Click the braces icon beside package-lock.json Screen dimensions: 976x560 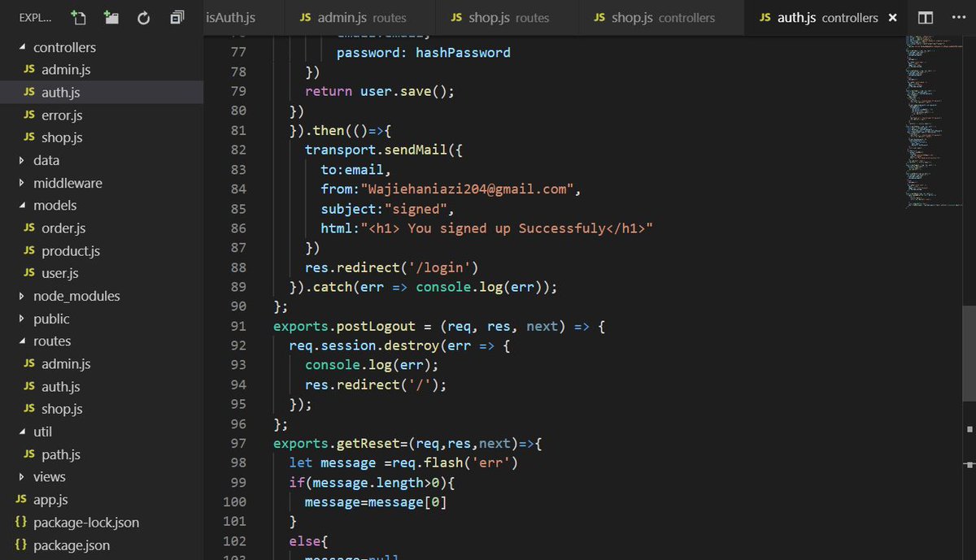tap(20, 523)
